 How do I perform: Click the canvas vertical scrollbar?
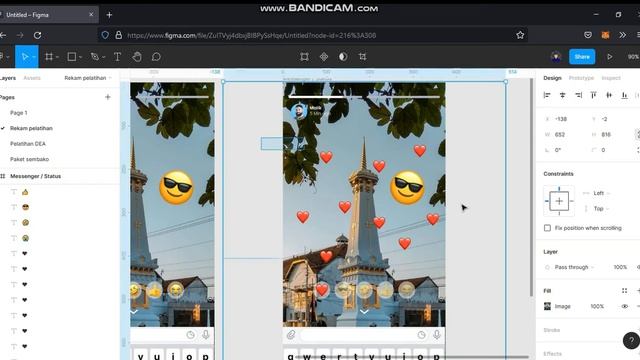[x=531, y=188]
